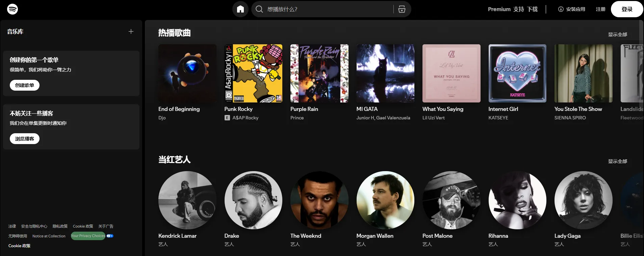Image resolution: width=644 pixels, height=256 pixels.
Task: Show all trending songs
Action: (x=617, y=34)
